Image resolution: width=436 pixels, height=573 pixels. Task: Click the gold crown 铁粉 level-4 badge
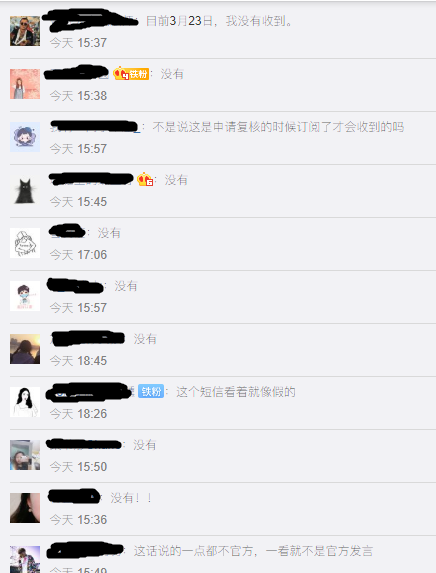(131, 74)
